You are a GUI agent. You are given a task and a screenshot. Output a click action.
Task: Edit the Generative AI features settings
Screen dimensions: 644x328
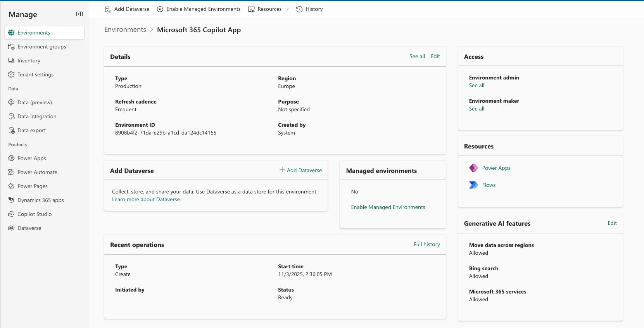[x=612, y=223]
